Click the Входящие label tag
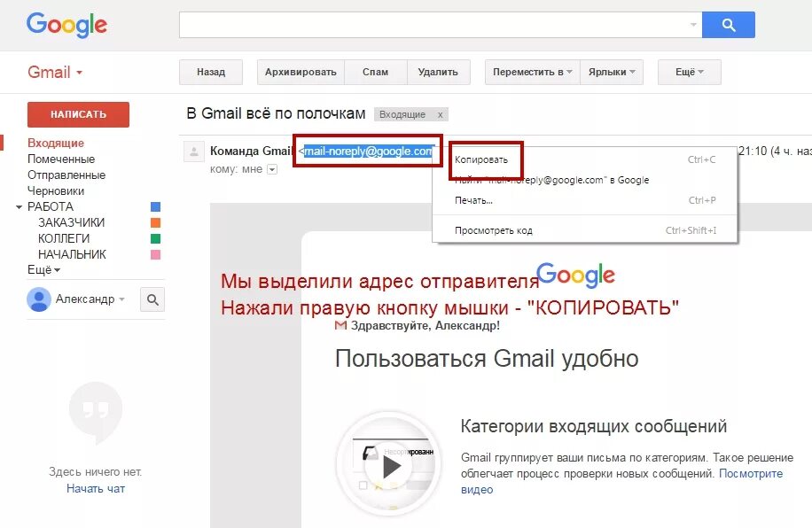 [x=402, y=114]
